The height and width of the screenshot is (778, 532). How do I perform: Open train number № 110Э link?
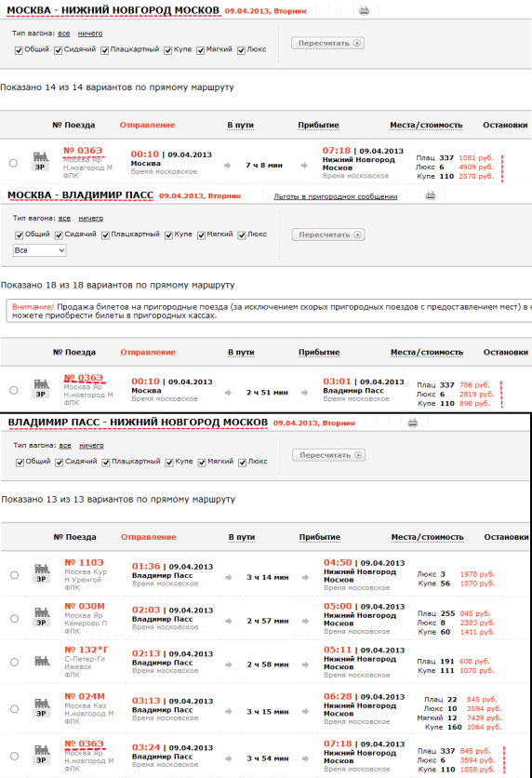(84, 562)
